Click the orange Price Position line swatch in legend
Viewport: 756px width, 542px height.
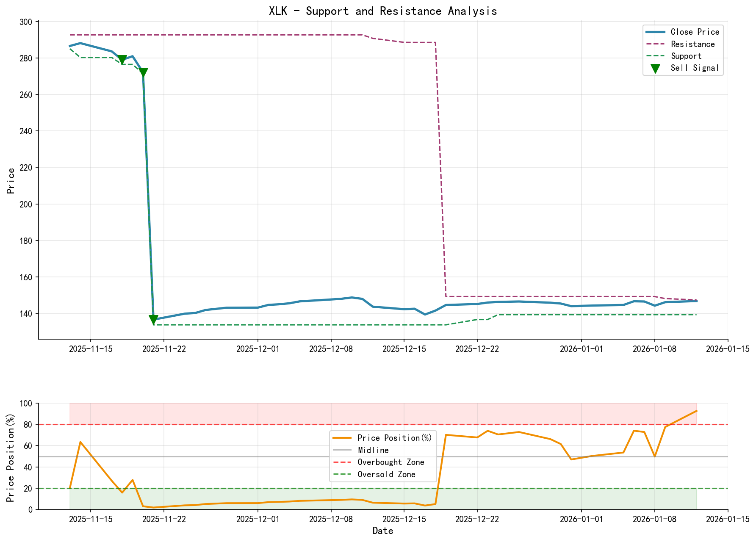click(342, 438)
